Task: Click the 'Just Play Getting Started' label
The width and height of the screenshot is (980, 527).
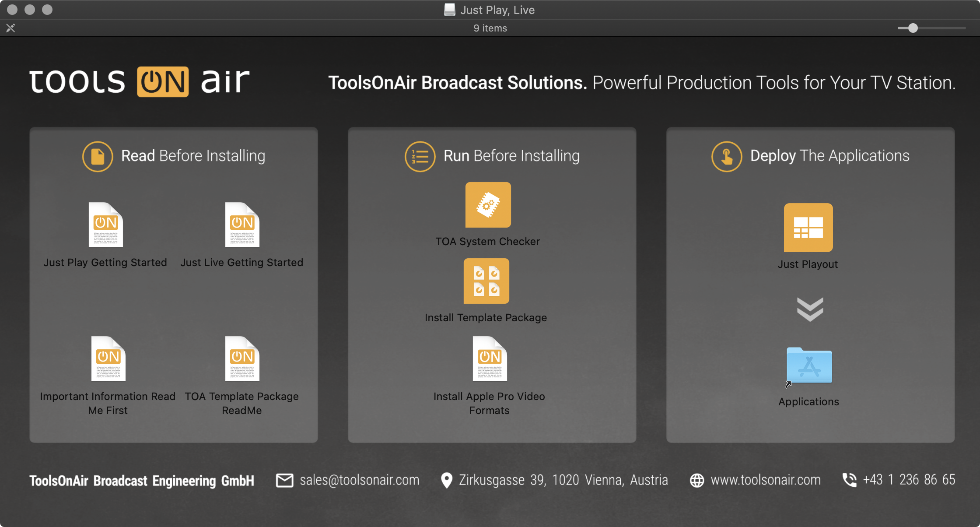Action: click(x=105, y=263)
